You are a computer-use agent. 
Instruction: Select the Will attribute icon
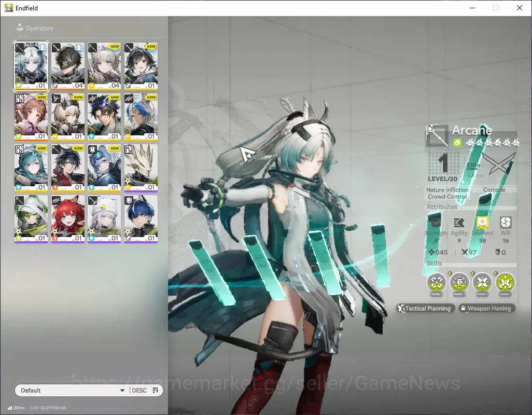[x=505, y=223]
